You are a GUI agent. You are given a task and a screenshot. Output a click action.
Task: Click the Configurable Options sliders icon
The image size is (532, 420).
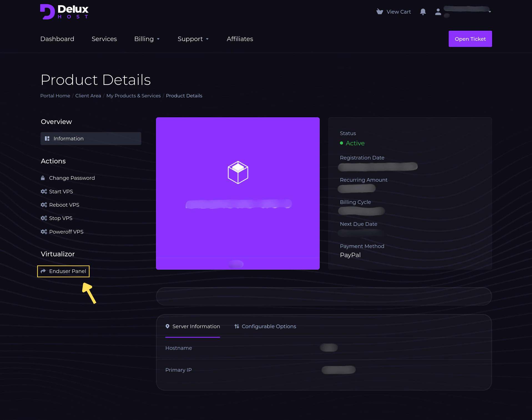[237, 326]
